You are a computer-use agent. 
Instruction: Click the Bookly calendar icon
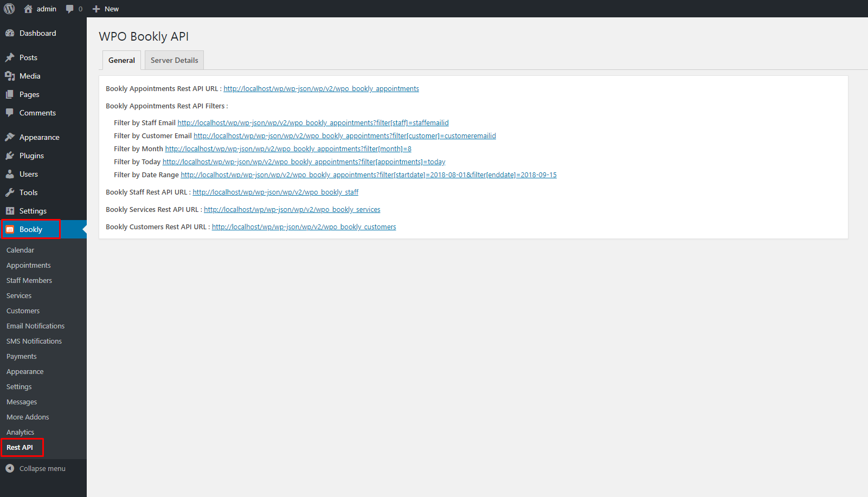click(x=10, y=229)
